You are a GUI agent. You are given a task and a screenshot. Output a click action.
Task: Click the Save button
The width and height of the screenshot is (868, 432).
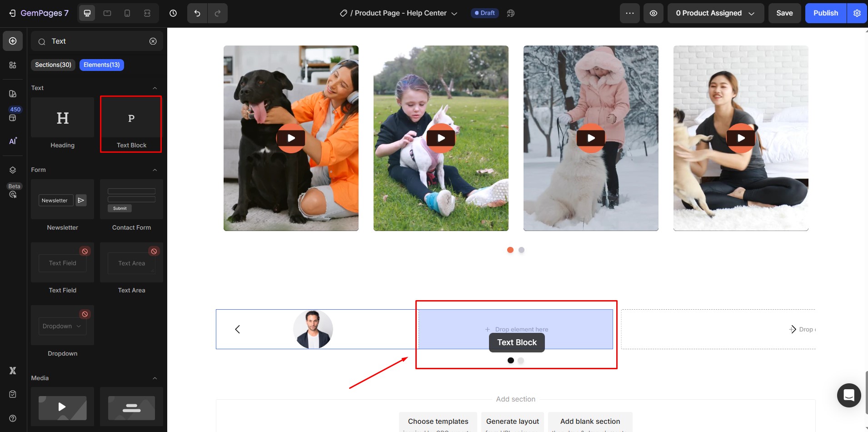pos(784,13)
